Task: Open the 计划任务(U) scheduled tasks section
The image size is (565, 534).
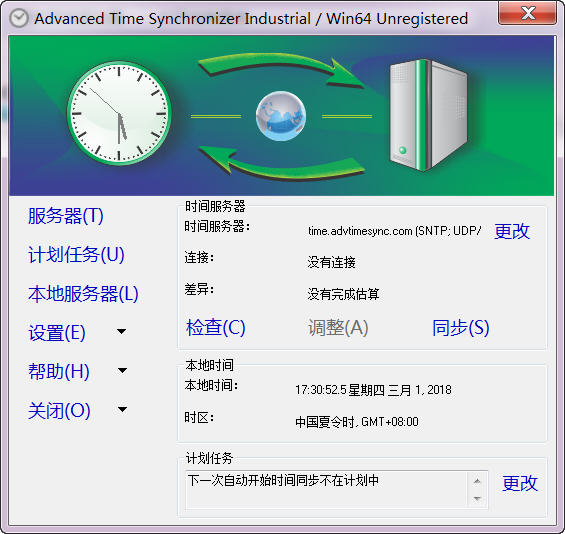Action: [x=76, y=255]
